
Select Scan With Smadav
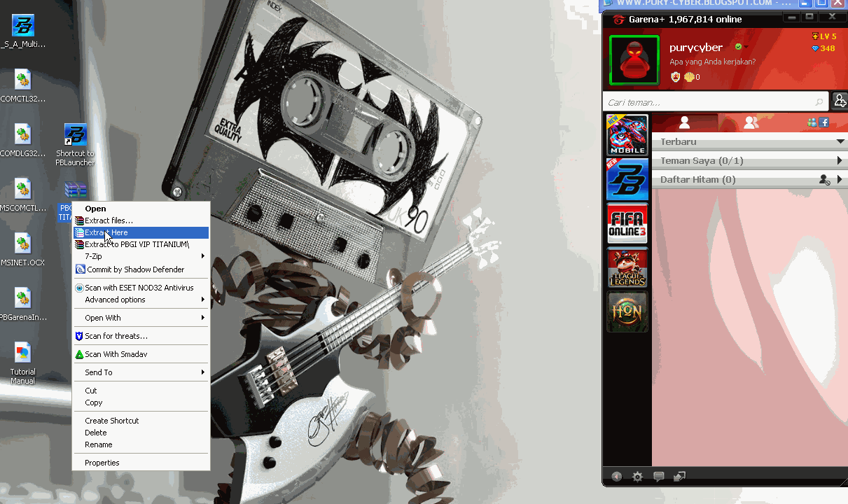[141, 354]
